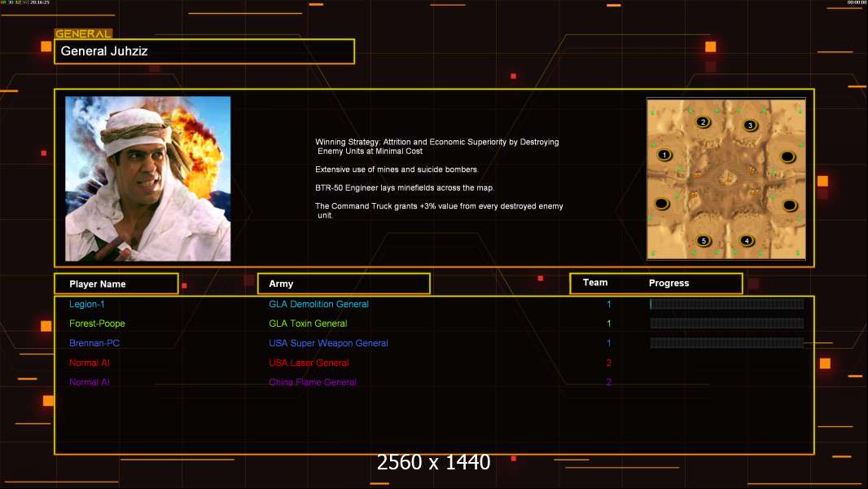
Task: Click Brennan-PC's loading progress bar
Action: [x=726, y=343]
